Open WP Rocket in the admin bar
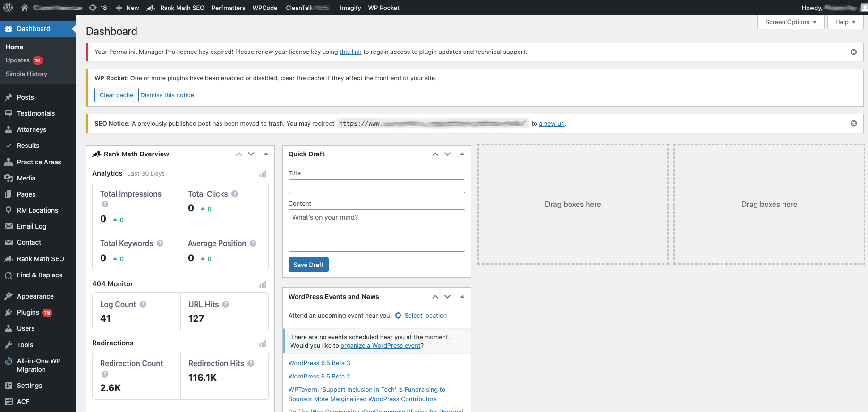Screen dimensions: 868x412 tap(383, 8)
